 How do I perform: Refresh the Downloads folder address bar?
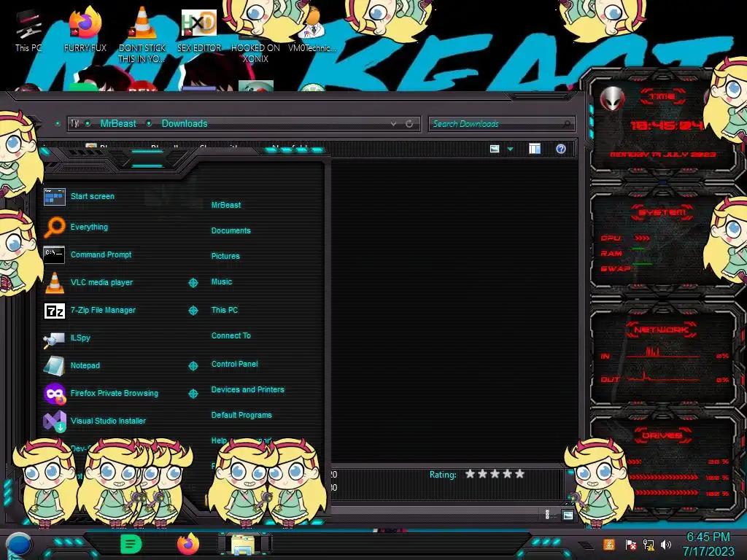(x=409, y=124)
